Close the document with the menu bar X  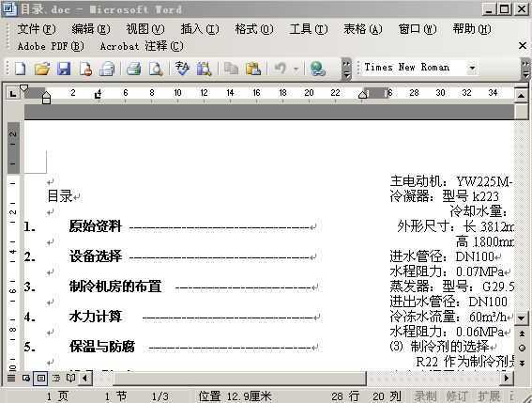(x=523, y=45)
